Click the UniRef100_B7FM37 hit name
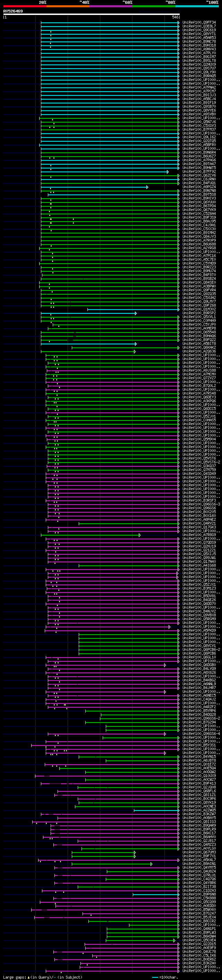 tap(199, 129)
